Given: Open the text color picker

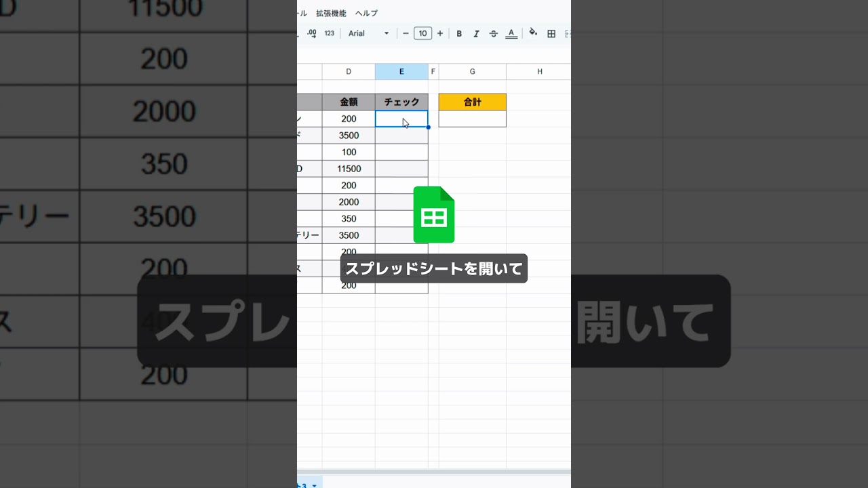Looking at the screenshot, I should pos(511,33).
